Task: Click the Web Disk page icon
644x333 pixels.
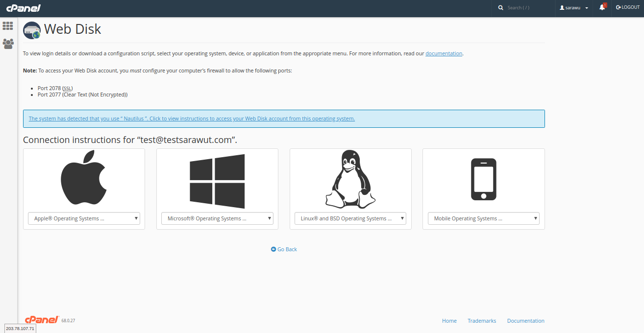Action: 32,30
